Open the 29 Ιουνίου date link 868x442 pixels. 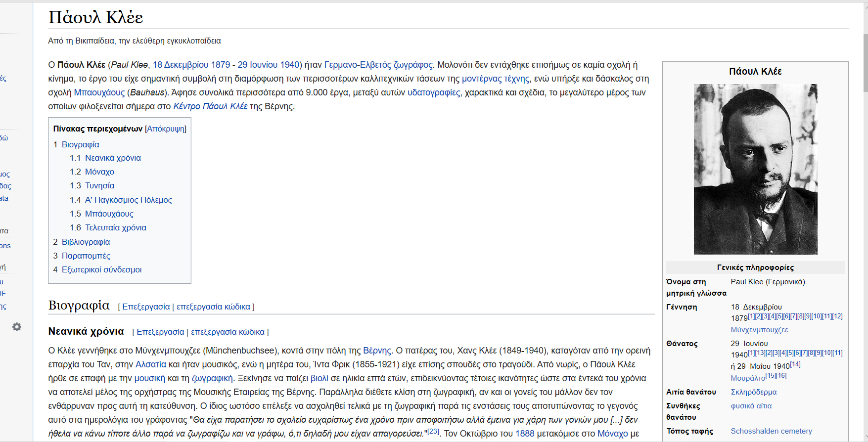[x=257, y=65]
